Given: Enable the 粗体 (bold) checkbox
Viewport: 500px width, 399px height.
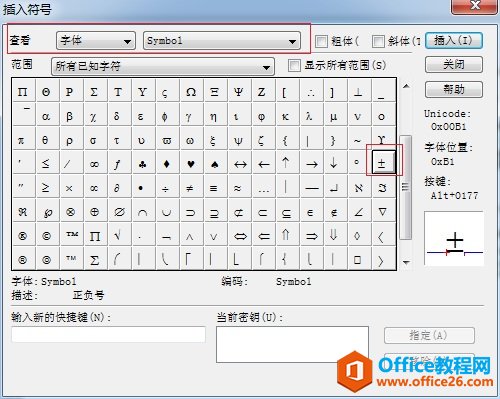Looking at the screenshot, I should [x=321, y=41].
